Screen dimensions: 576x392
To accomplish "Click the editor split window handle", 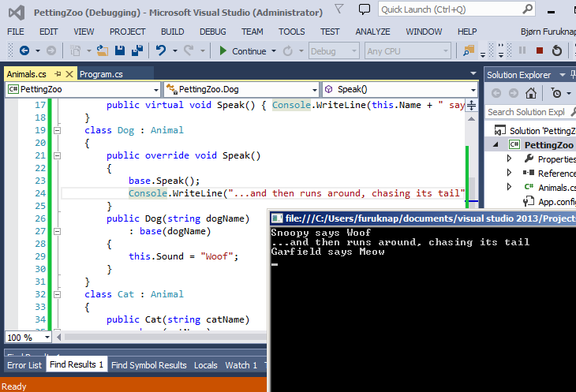I will coord(471,106).
